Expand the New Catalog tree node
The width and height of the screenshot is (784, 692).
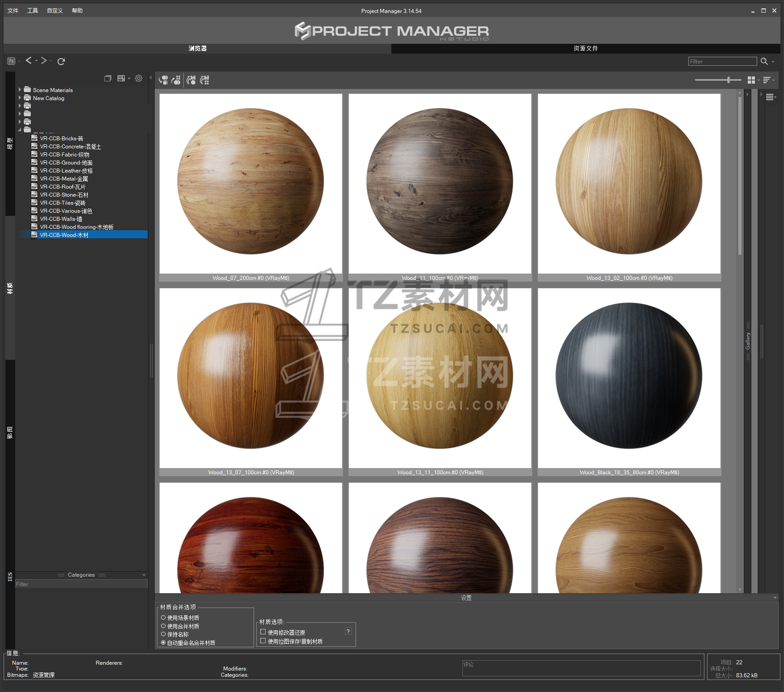point(20,98)
